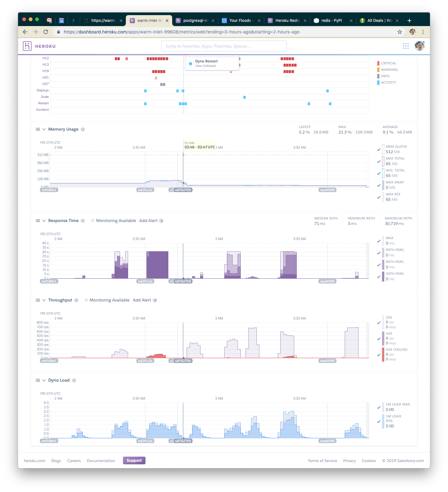Screen dimensions: 448x492
Task: Collapse the Dyno Load section chevron
Action: (44, 380)
